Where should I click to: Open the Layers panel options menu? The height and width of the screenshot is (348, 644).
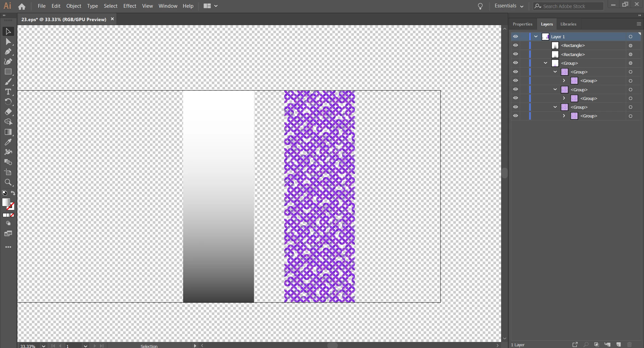(x=639, y=24)
